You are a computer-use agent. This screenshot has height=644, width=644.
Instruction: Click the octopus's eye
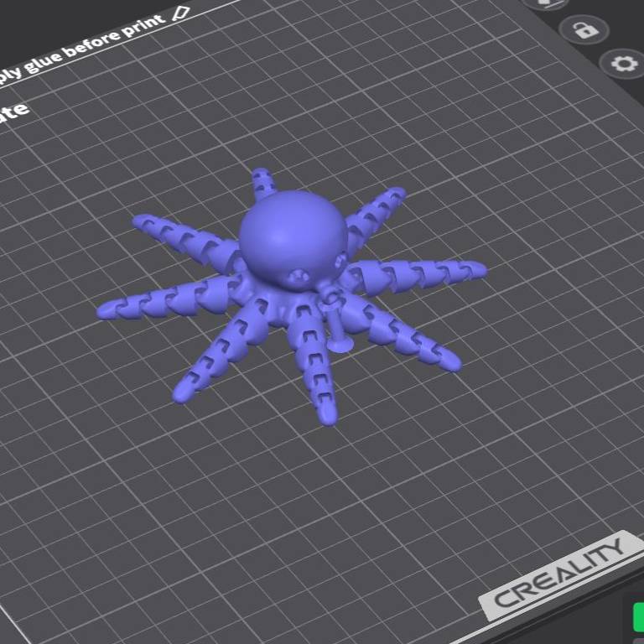click(296, 278)
